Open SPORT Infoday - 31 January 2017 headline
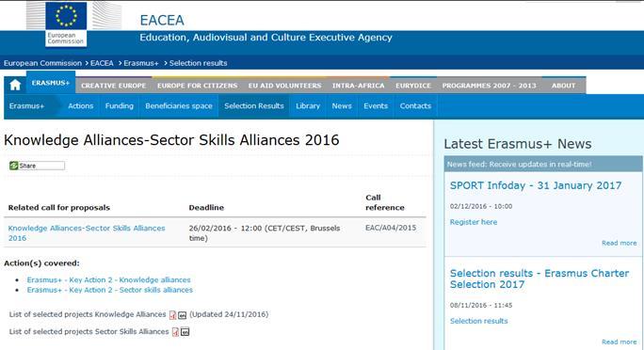The width and height of the screenshot is (644, 350). point(536,185)
